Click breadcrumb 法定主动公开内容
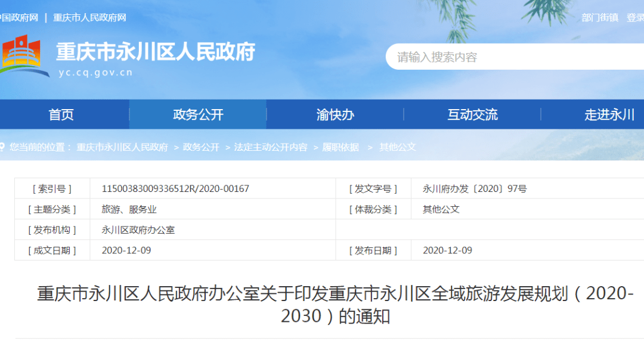 [x=271, y=147]
